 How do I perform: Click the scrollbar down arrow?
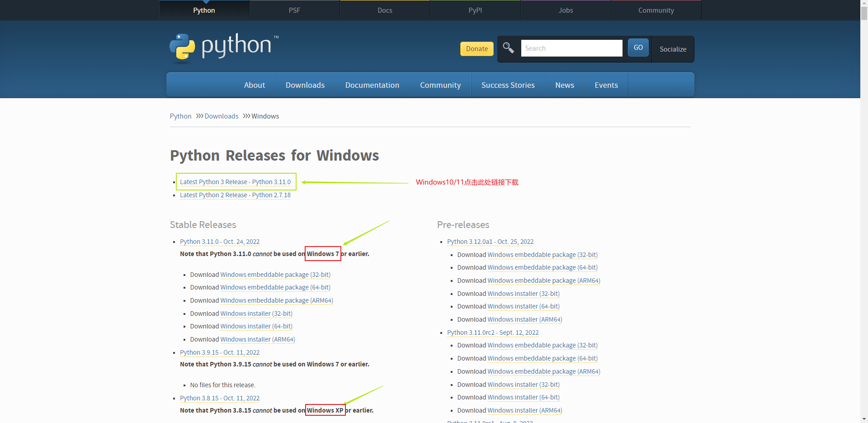pyautogui.click(x=864, y=419)
